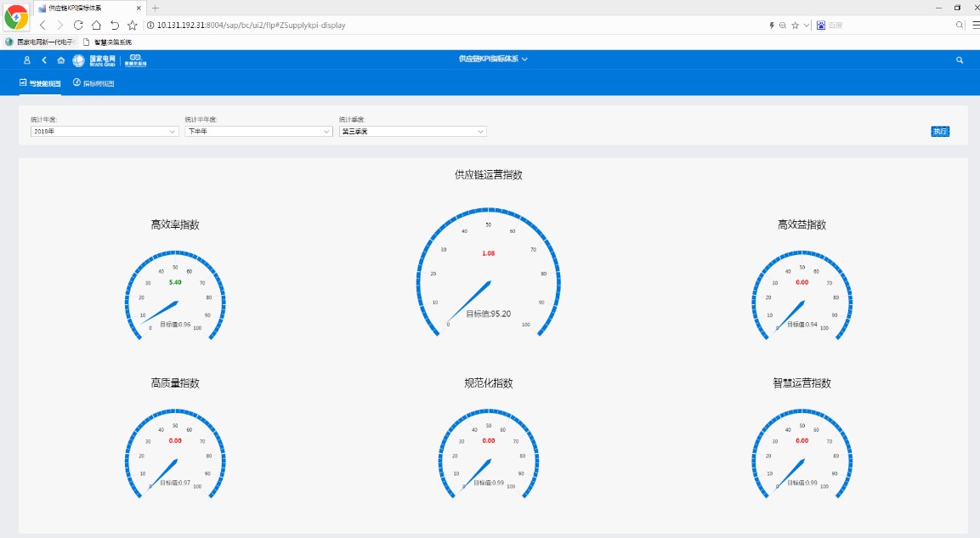Click the 执行 button
Screen dimensions: 980x538
(x=940, y=132)
